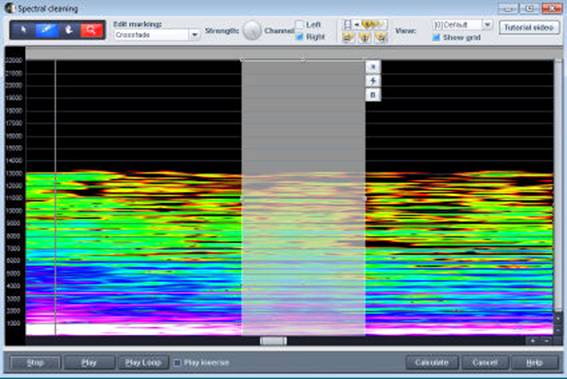The width and height of the screenshot is (567, 379).
Task: Click the Tutorial video button
Action: [x=529, y=27]
